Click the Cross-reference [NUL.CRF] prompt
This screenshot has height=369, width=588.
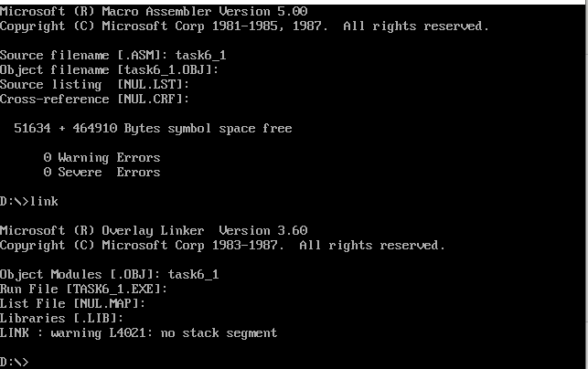click(x=94, y=100)
